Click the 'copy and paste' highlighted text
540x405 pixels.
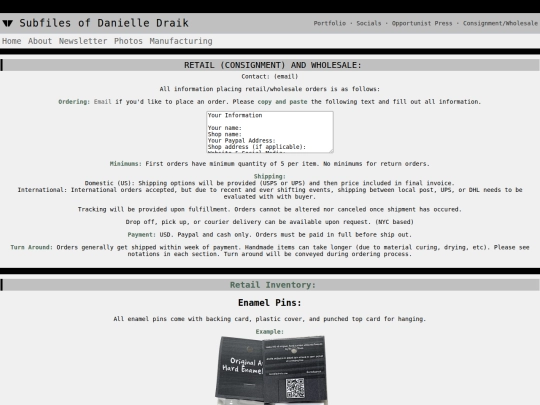pyautogui.click(x=282, y=102)
